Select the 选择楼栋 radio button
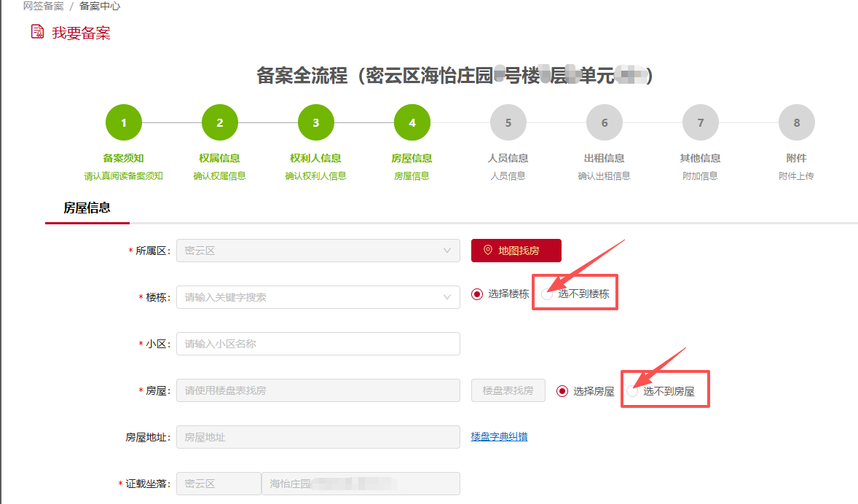858x504 pixels. 477,294
